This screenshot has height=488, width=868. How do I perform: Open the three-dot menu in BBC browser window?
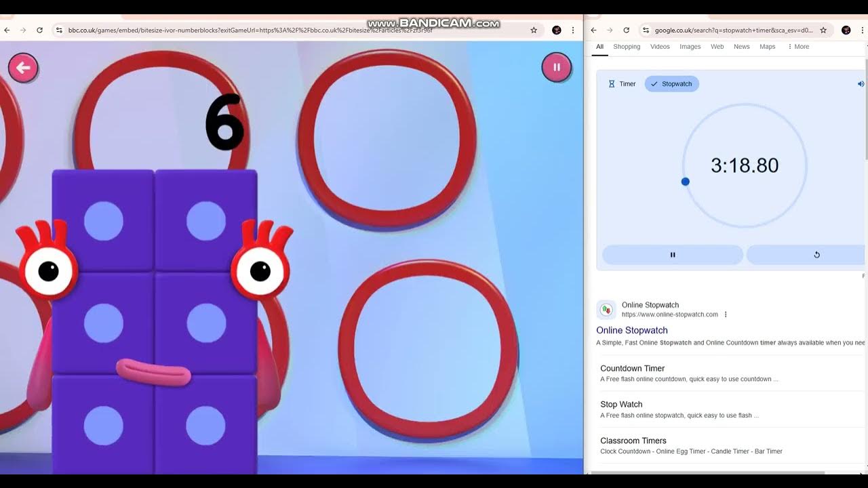pyautogui.click(x=573, y=30)
